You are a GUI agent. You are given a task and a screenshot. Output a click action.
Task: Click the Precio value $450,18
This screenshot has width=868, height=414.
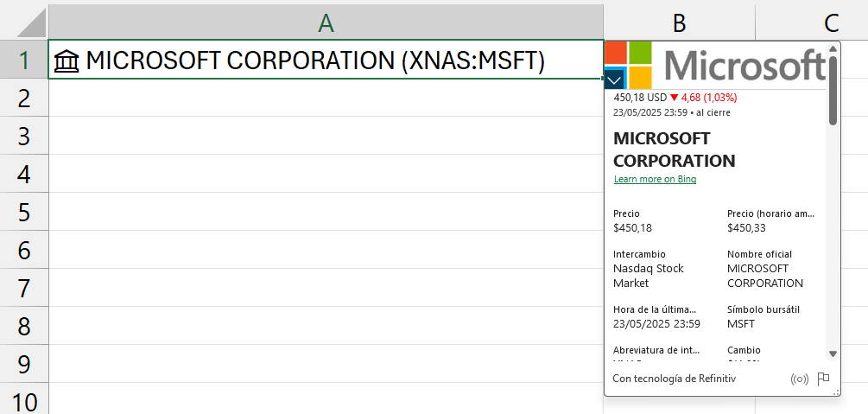[x=633, y=228]
